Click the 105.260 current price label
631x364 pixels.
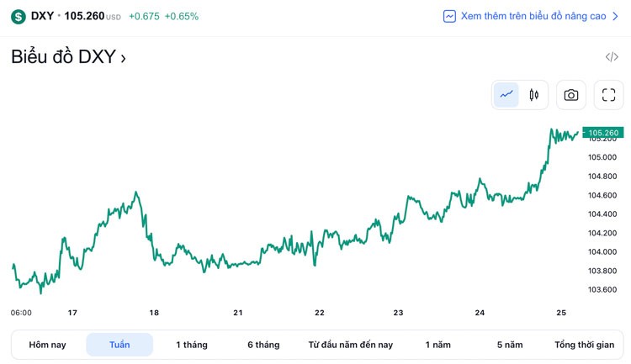coord(603,133)
